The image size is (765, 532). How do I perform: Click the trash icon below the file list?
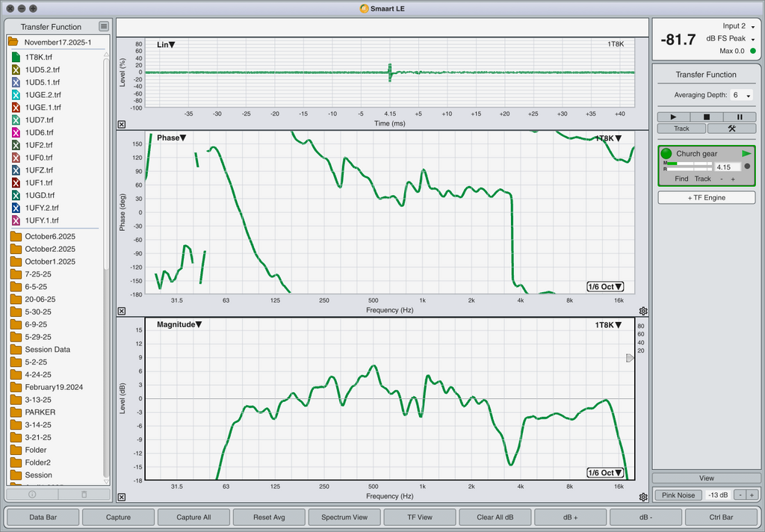(84, 494)
